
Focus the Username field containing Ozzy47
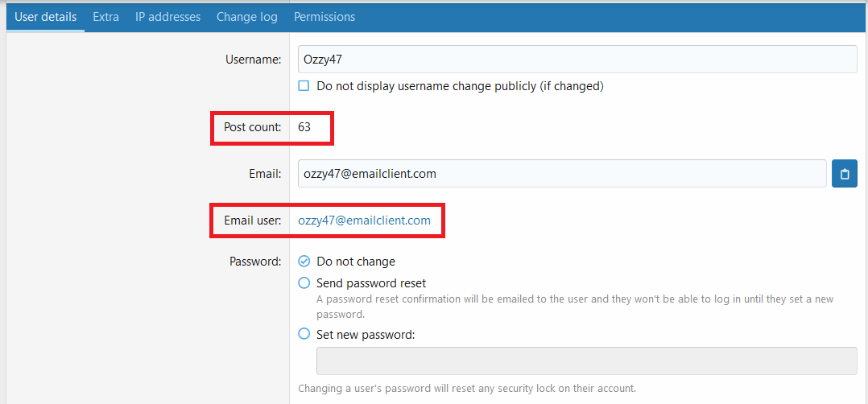(x=576, y=59)
